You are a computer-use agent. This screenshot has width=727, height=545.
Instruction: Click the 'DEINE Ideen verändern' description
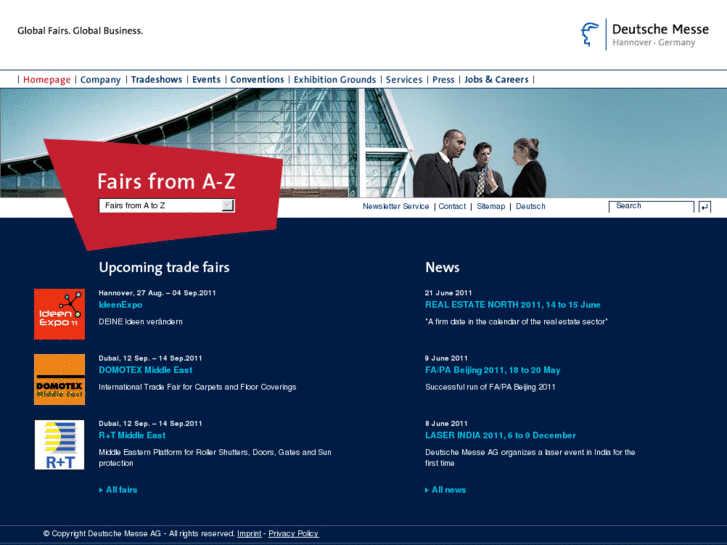pyautogui.click(x=140, y=321)
